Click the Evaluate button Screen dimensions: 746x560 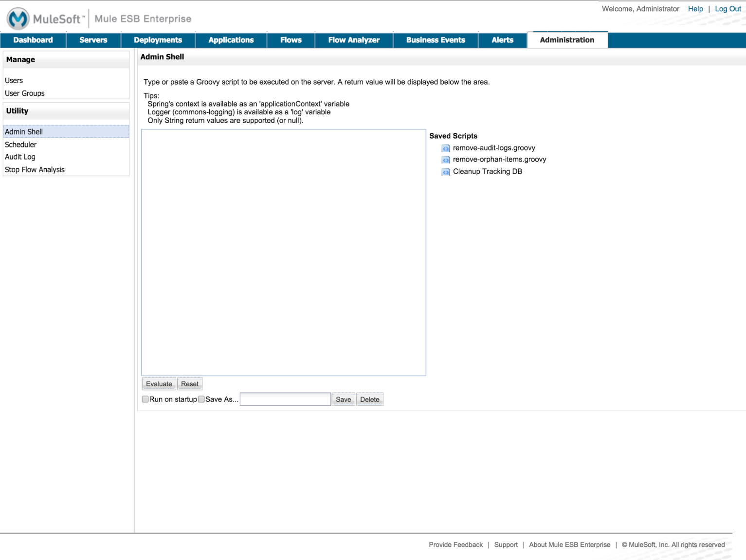click(159, 383)
